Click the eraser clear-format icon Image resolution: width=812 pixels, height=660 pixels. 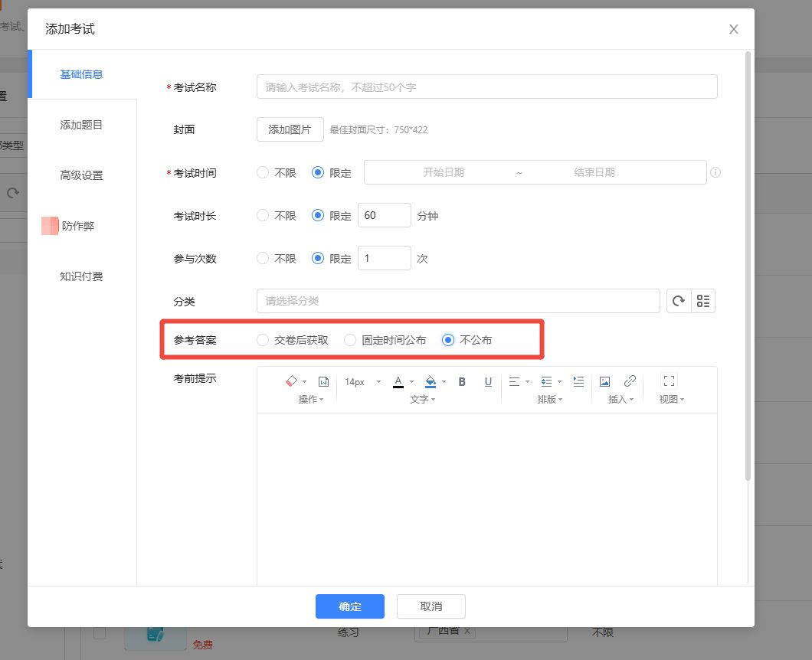(291, 381)
